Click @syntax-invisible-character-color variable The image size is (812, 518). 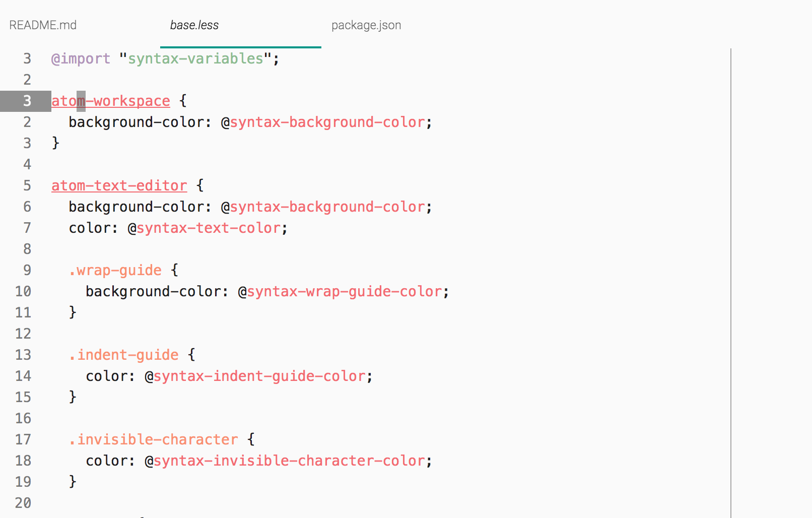tap(285, 461)
